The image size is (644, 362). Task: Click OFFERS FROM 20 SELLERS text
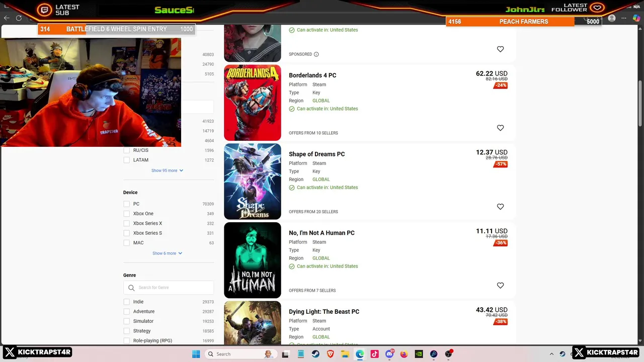point(313,212)
